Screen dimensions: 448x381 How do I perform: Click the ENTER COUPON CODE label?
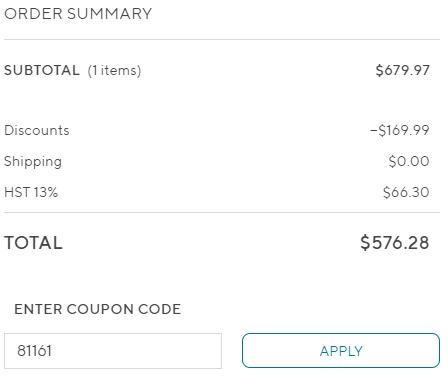click(98, 309)
